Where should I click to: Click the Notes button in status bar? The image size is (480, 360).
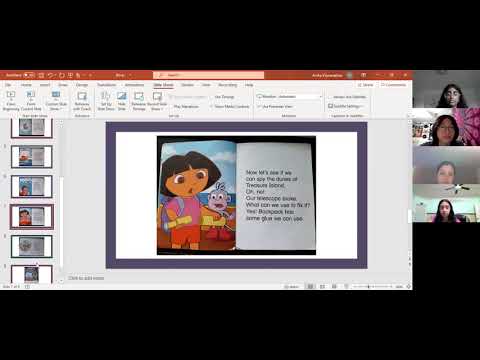pos(291,287)
